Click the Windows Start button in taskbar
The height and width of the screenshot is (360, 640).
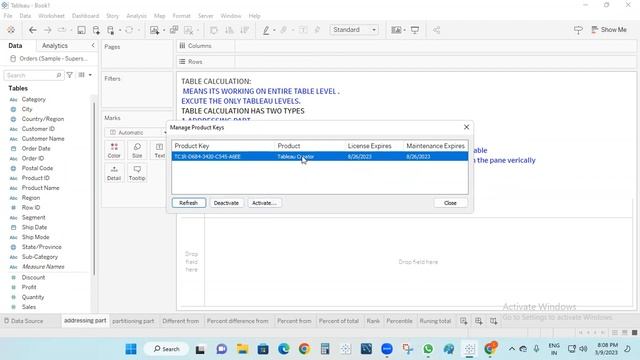[131, 349]
